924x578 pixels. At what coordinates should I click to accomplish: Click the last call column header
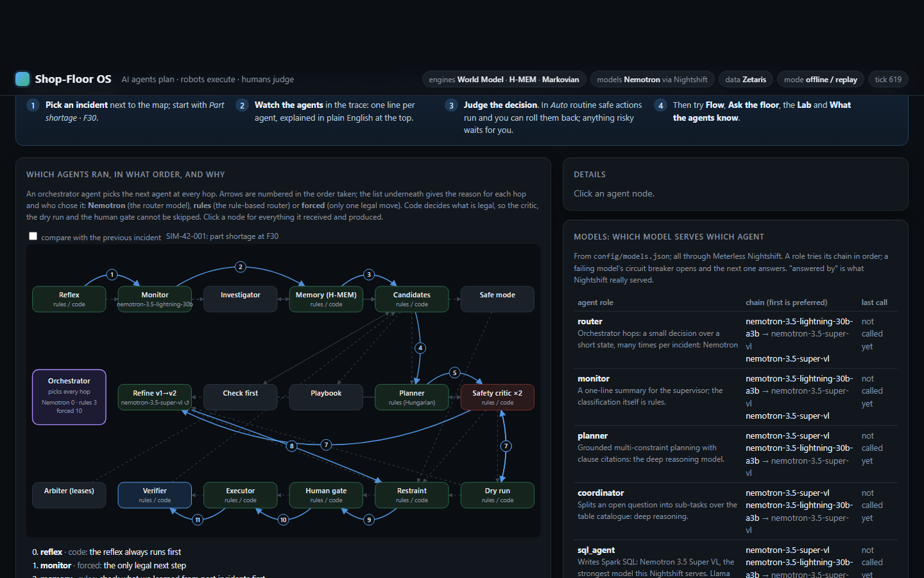coord(874,302)
